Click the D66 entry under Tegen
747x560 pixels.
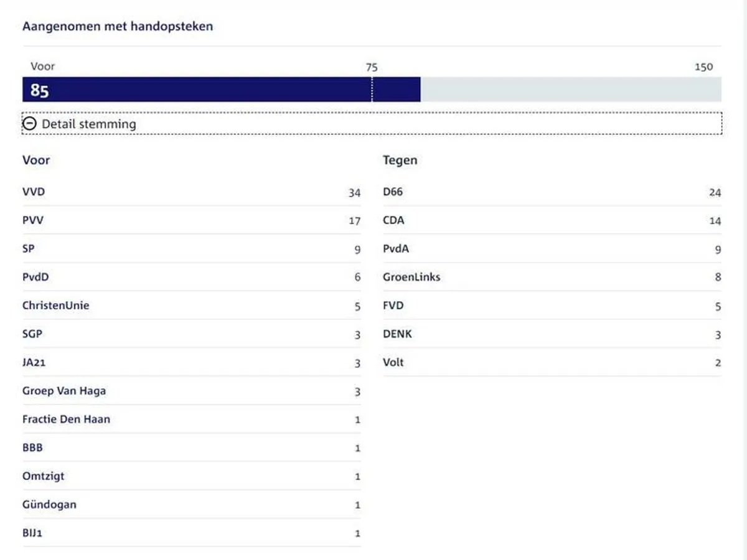pos(393,192)
